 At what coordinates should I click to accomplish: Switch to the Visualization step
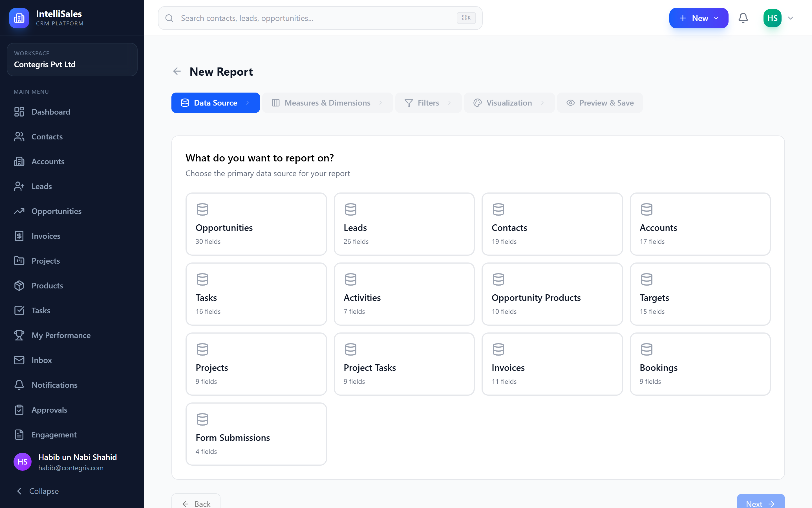point(509,103)
